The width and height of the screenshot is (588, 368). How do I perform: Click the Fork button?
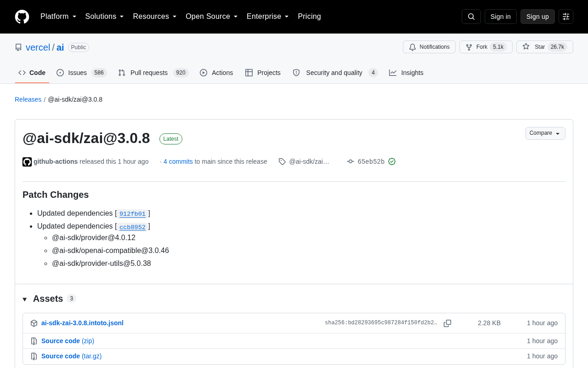(486, 47)
